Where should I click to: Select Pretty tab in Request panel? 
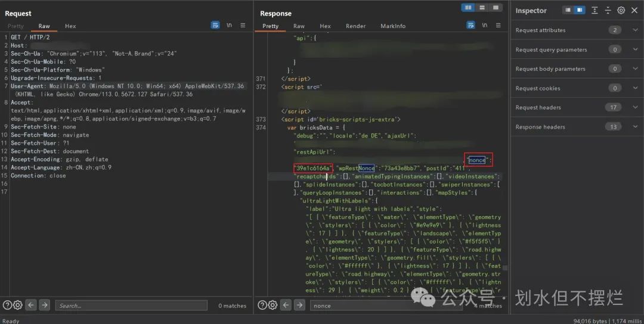[x=16, y=26]
